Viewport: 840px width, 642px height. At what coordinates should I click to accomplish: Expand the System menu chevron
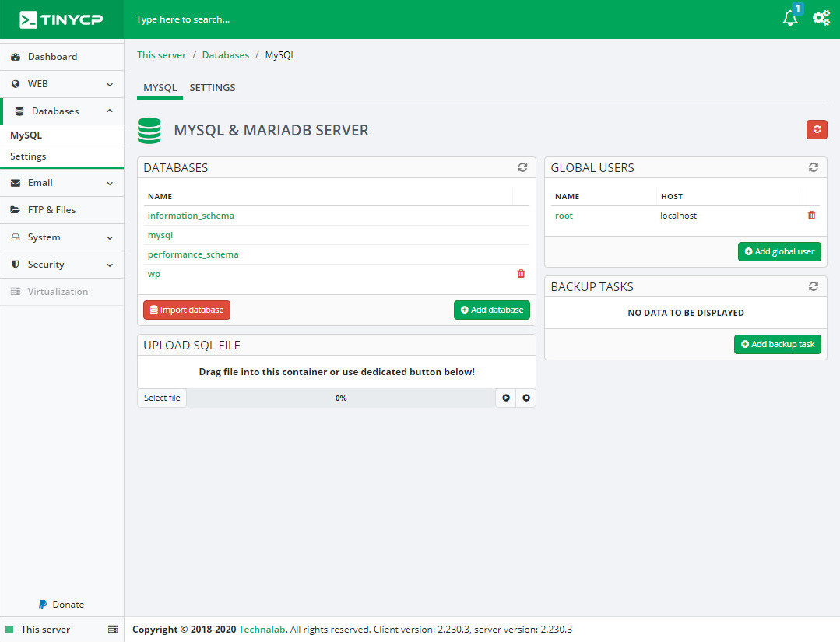click(x=110, y=238)
